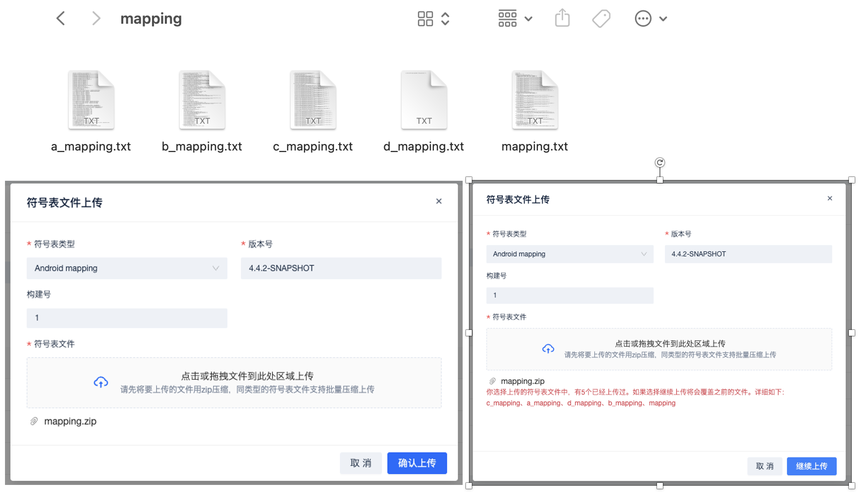Select the b_mapping.txt file icon
868x492 pixels.
point(202,100)
